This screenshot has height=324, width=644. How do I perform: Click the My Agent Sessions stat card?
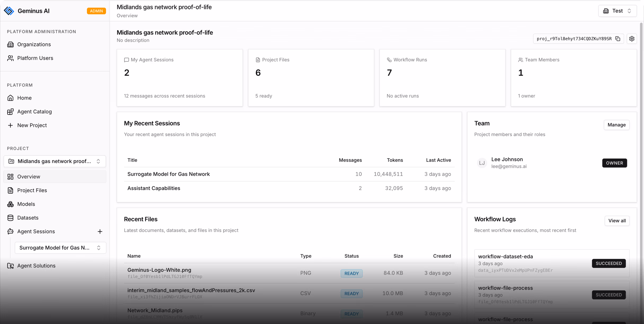tap(180, 78)
